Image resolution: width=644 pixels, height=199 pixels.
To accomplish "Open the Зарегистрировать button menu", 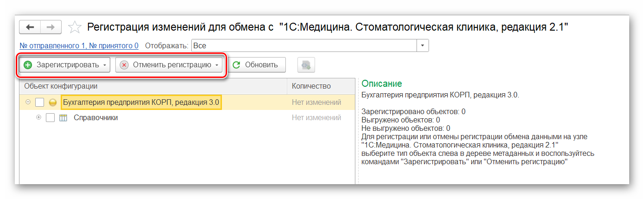I will coord(65,65).
